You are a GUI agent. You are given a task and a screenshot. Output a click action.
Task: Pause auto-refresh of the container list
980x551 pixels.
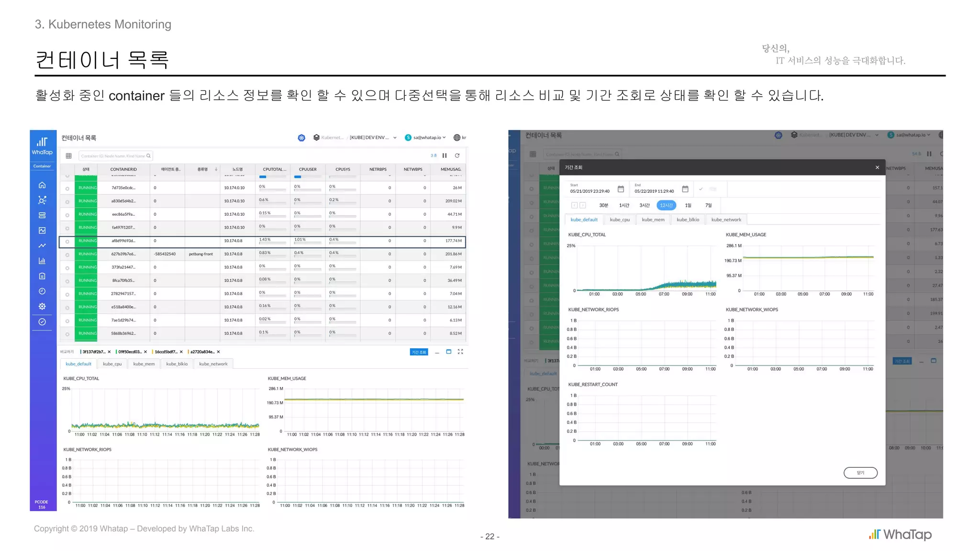(445, 155)
